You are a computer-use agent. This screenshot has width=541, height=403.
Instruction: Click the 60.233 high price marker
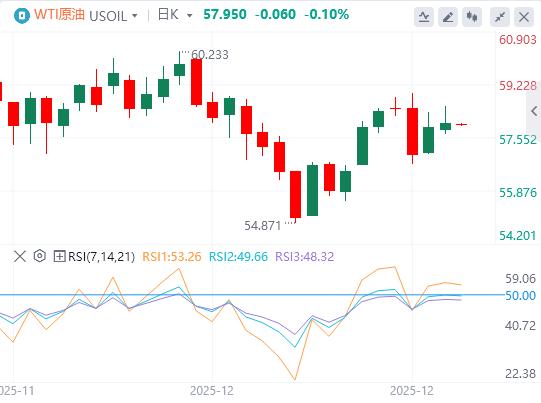click(210, 55)
